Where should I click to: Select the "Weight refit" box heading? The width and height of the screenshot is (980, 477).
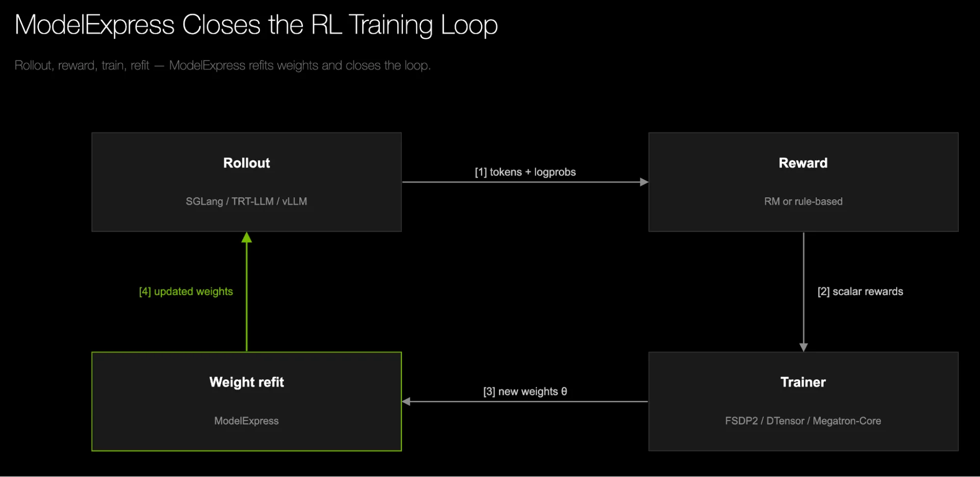[247, 382]
